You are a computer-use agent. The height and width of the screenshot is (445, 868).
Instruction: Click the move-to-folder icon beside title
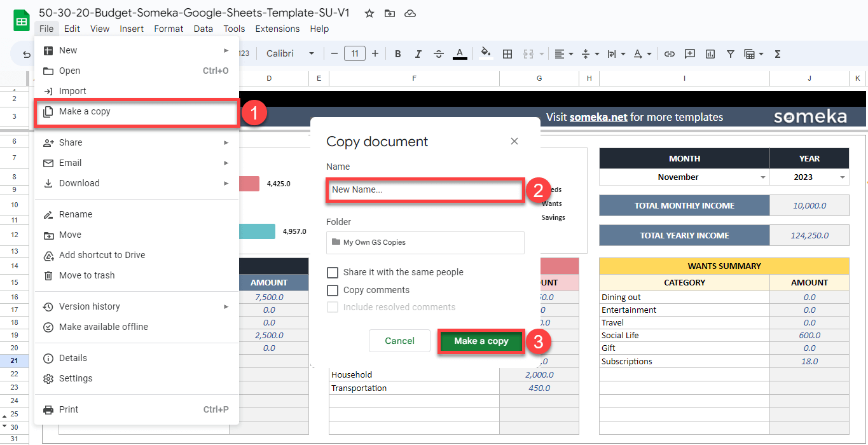(x=390, y=13)
